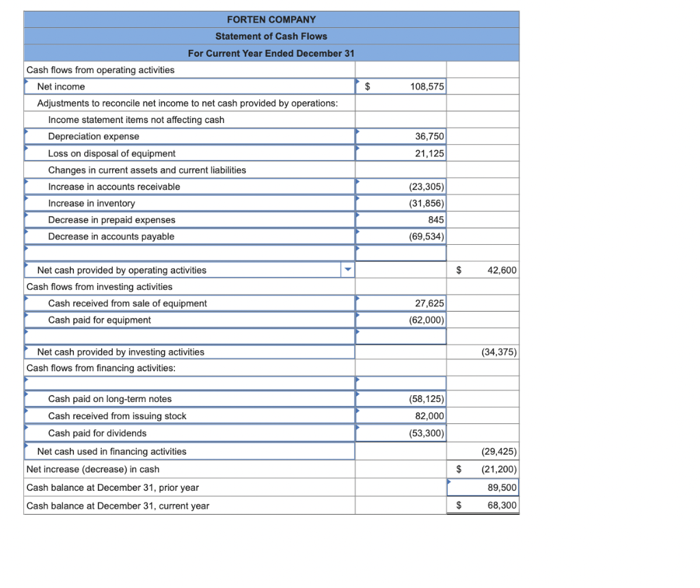700x588 pixels.
Task: Open the Net cash provided by operating activities dropdown
Action: coord(347,269)
